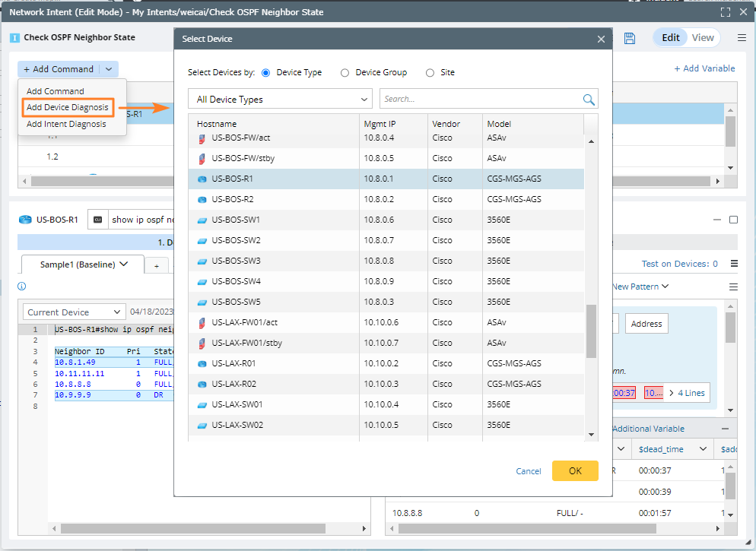Close the Select Device dialog
Screen dimensions: 756x551
(601, 39)
